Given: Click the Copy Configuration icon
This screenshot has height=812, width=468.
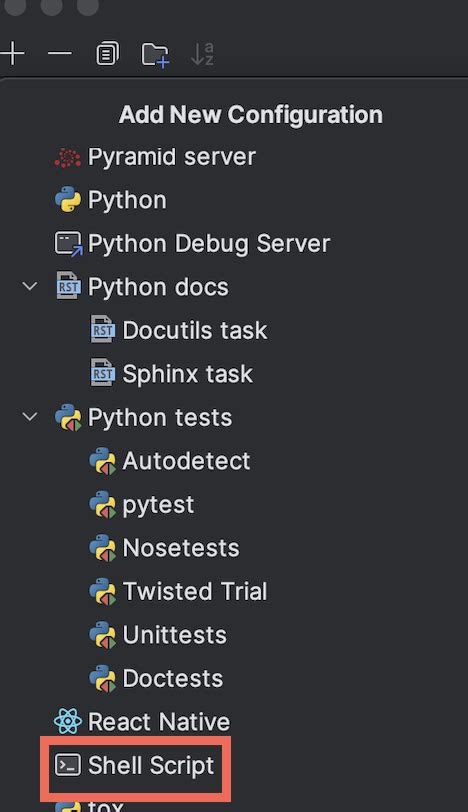Looking at the screenshot, I should click(107, 53).
